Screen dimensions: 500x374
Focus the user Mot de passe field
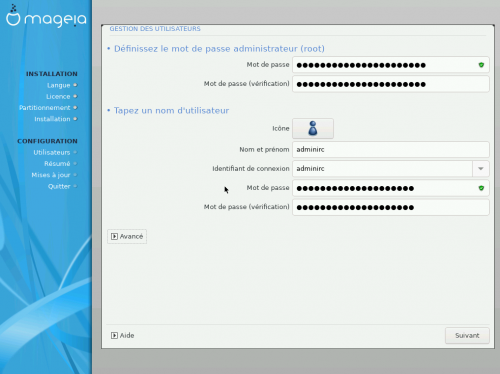tap(391, 188)
